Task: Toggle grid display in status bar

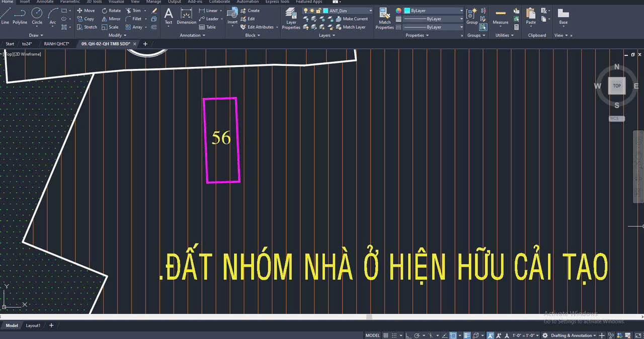Action: (x=385, y=335)
